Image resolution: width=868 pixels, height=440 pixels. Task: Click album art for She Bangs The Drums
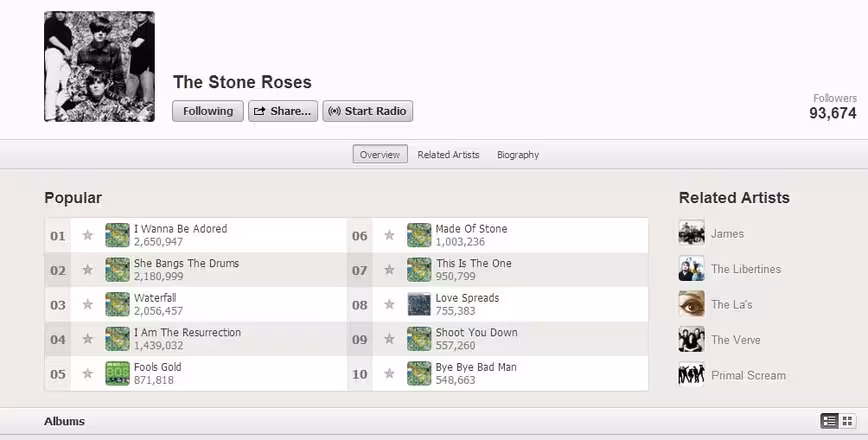(x=117, y=270)
